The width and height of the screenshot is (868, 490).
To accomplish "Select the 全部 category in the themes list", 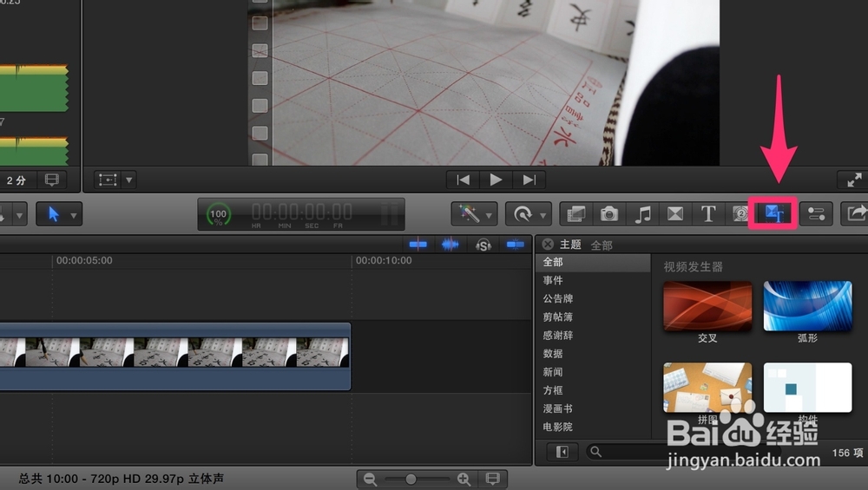I will pyautogui.click(x=593, y=262).
